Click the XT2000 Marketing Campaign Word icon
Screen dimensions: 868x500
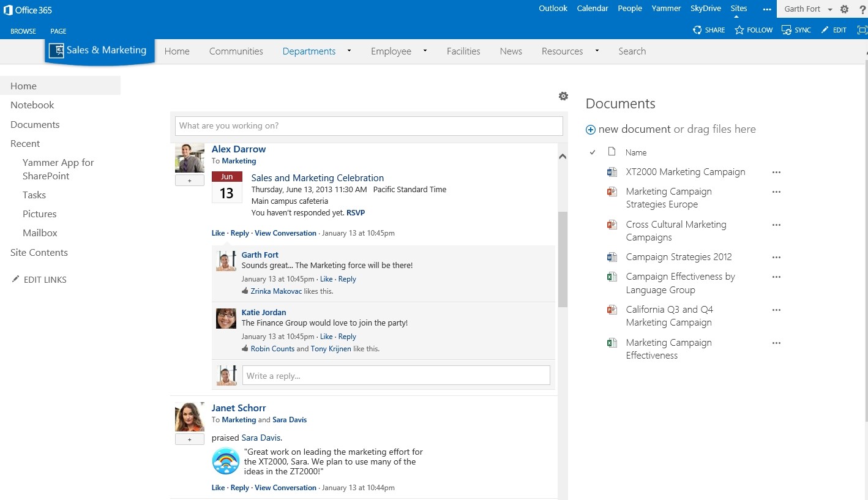point(611,172)
